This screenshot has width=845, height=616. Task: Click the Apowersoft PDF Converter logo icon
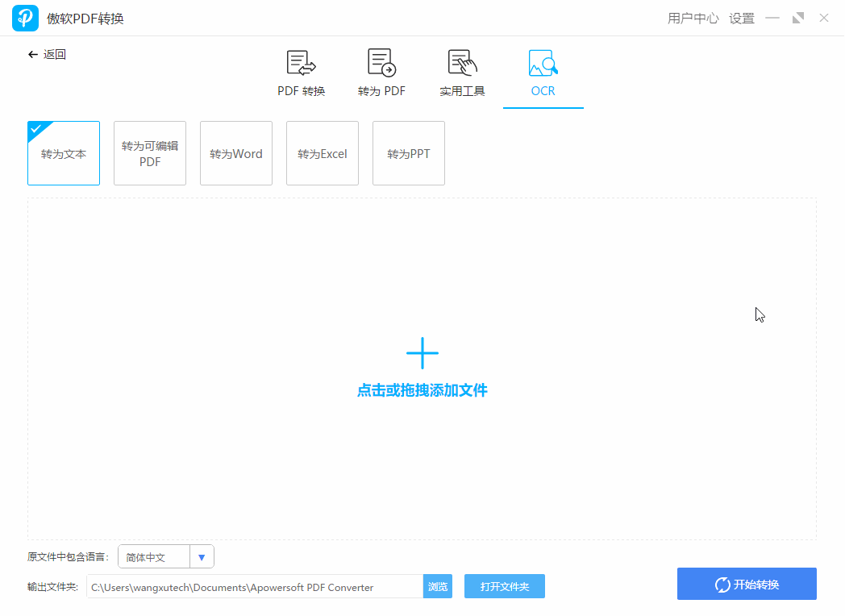25,18
